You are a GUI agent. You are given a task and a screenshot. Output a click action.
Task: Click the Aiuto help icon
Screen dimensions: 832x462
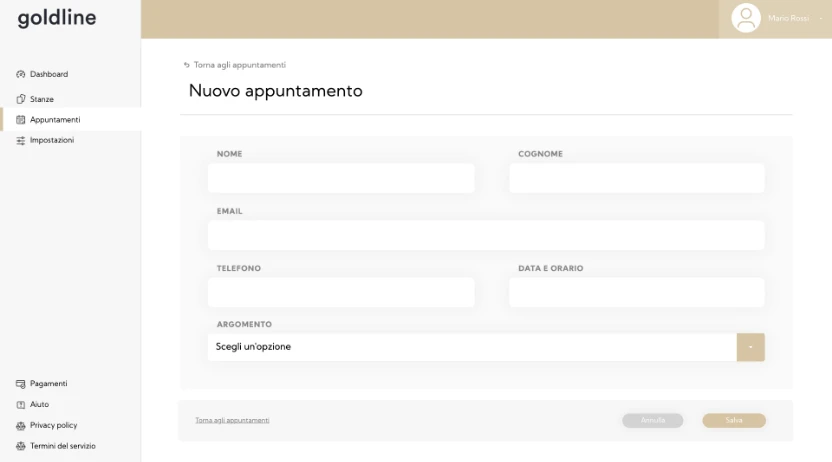21,405
